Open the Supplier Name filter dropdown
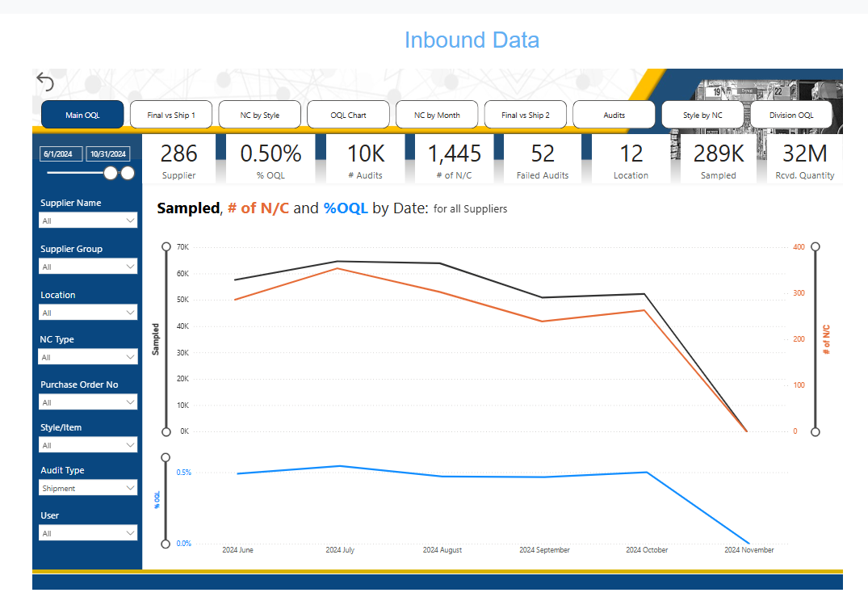 point(87,220)
